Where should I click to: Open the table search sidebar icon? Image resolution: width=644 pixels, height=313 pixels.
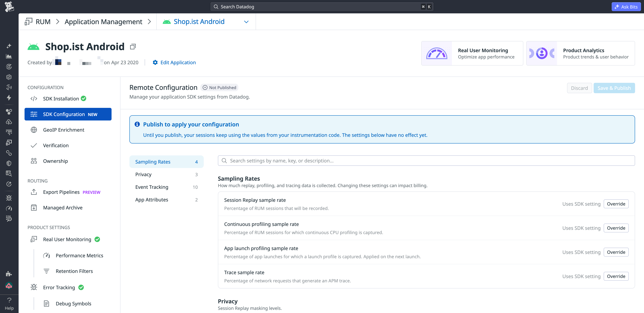click(x=9, y=173)
